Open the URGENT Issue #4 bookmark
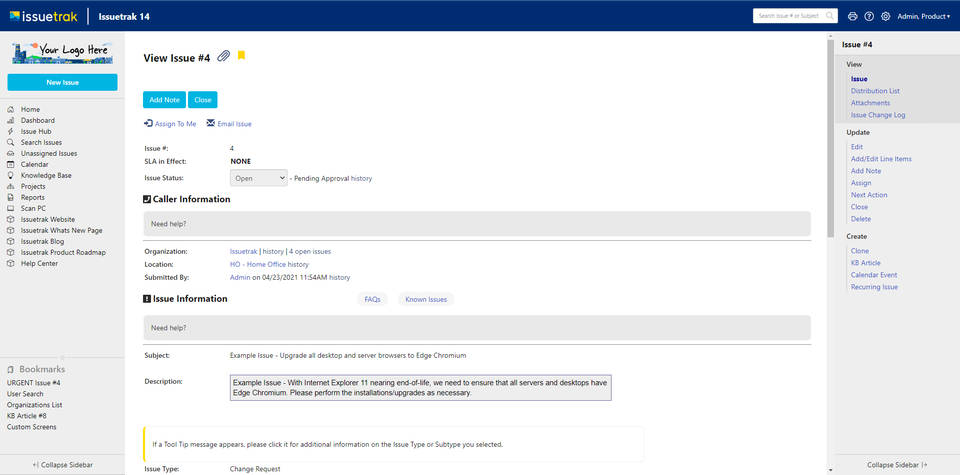The width and height of the screenshot is (960, 475). click(34, 383)
